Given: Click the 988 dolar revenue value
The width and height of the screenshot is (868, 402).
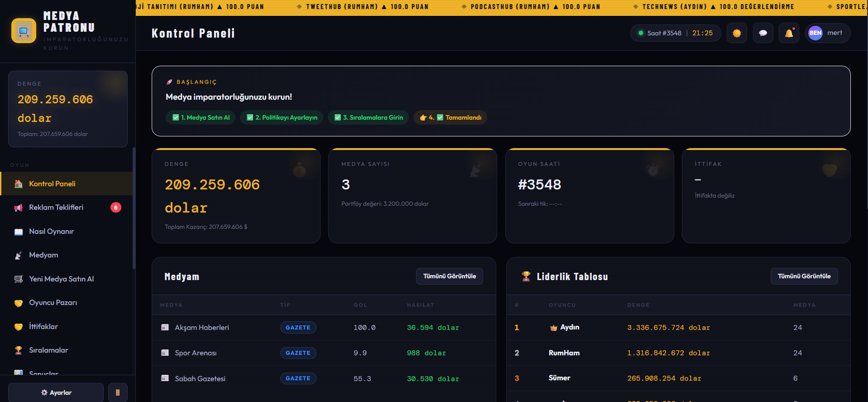Looking at the screenshot, I should [426, 353].
